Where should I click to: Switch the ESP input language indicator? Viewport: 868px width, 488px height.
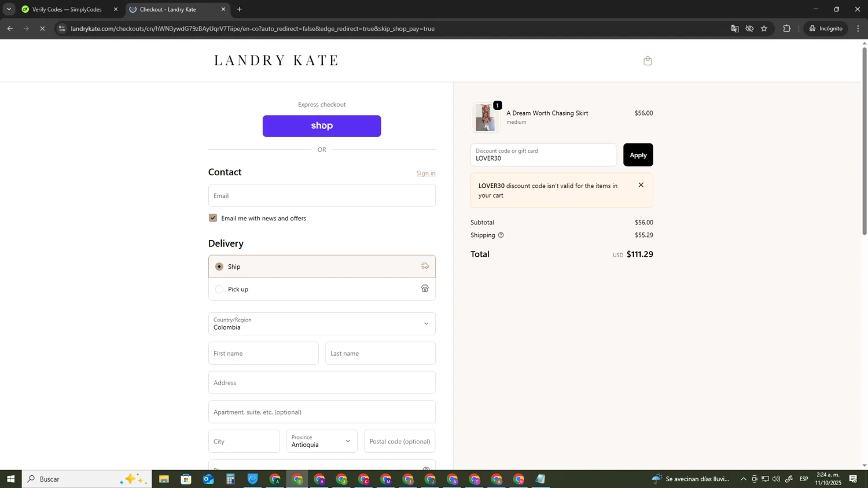click(x=804, y=479)
